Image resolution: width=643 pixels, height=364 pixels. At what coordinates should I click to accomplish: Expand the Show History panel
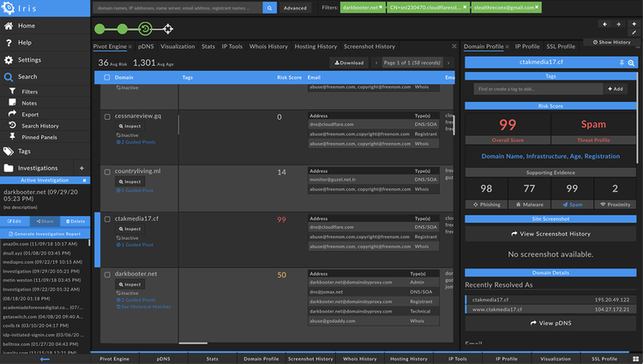point(612,42)
